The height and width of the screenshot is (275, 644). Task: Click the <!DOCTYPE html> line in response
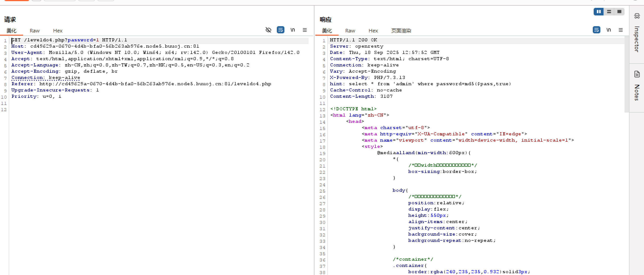(x=353, y=109)
